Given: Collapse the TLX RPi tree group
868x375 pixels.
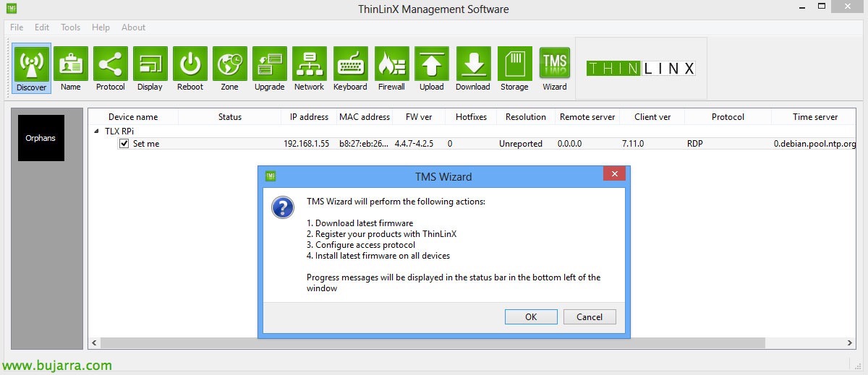Looking at the screenshot, I should 97,132.
